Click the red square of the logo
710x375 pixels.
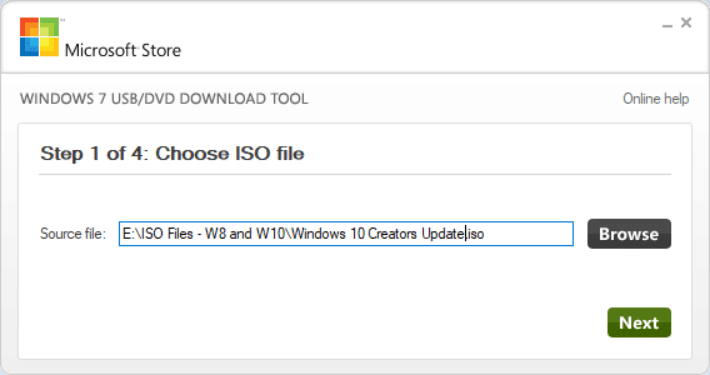click(29, 27)
